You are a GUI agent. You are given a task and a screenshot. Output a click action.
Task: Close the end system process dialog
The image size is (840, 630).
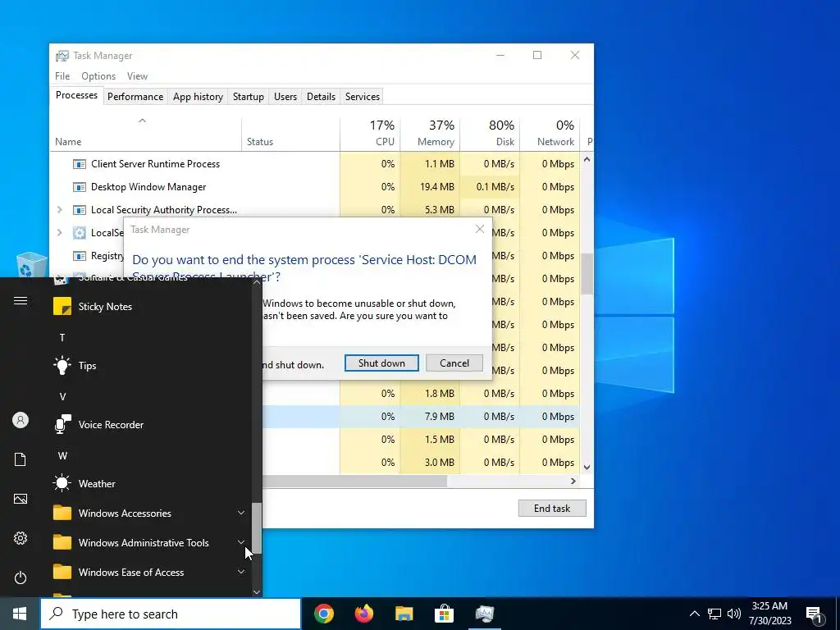tap(479, 230)
